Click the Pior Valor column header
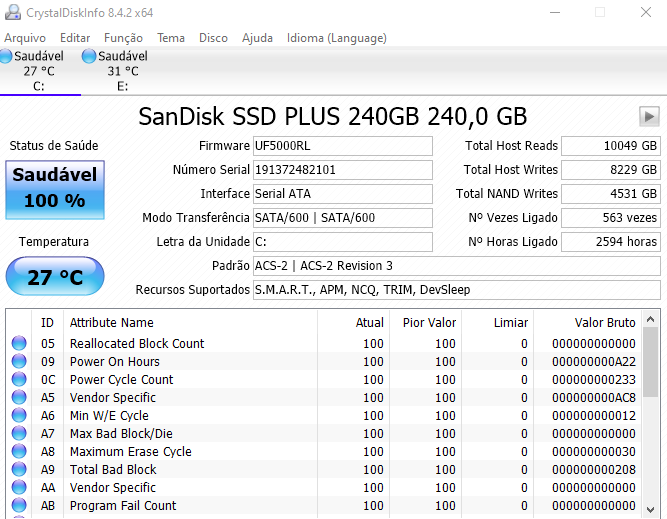This screenshot has width=667, height=519. coord(425,322)
